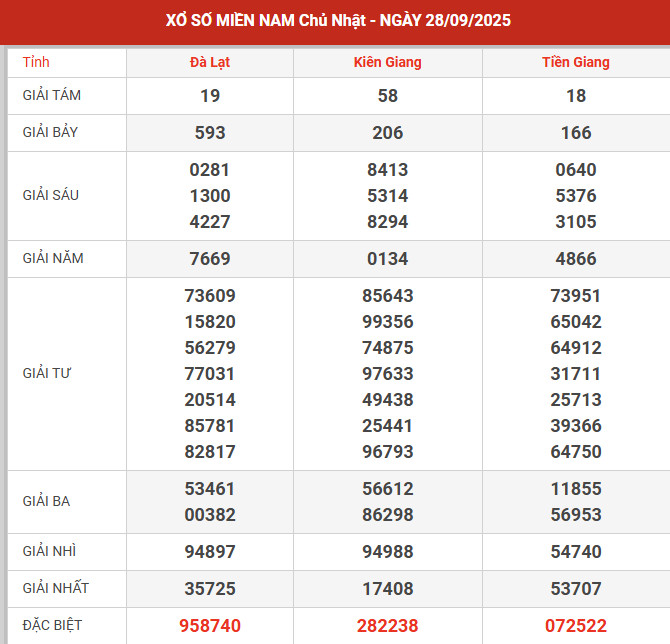Select the GIẢI NHÌ row label

[x=48, y=551]
